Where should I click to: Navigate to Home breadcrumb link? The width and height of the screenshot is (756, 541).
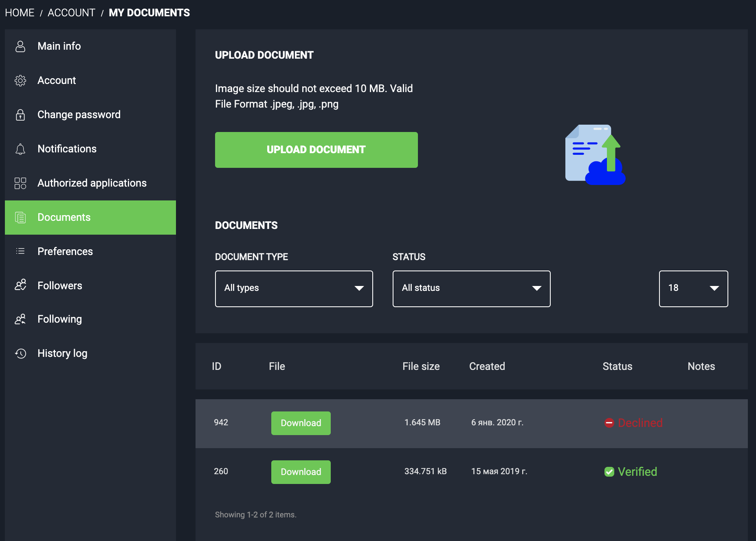tap(20, 13)
